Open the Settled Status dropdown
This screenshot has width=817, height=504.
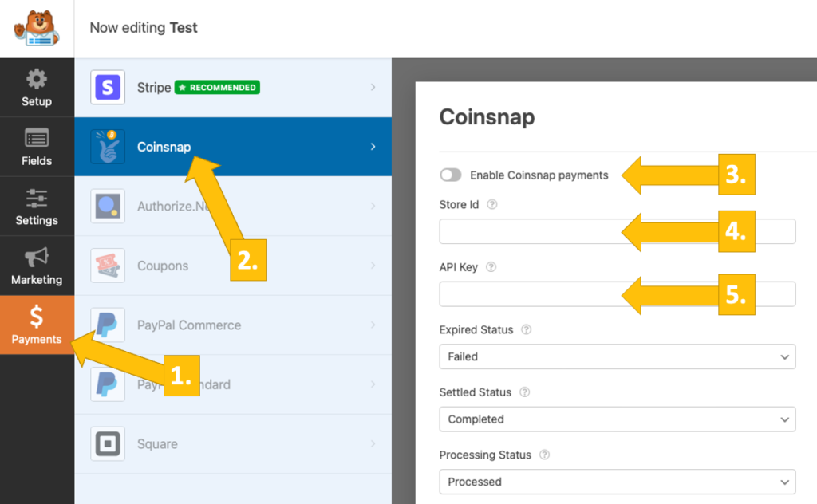click(x=617, y=419)
